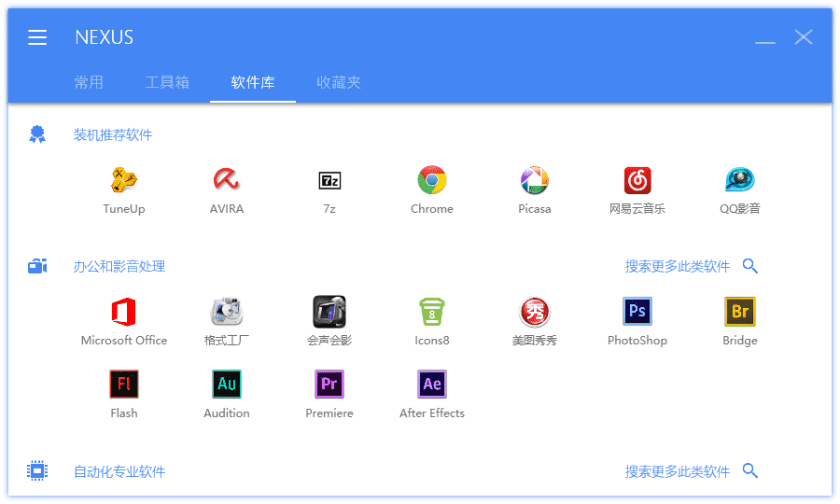Open the 美图秀秀 icon
The height and width of the screenshot is (504, 840).
[x=534, y=312]
